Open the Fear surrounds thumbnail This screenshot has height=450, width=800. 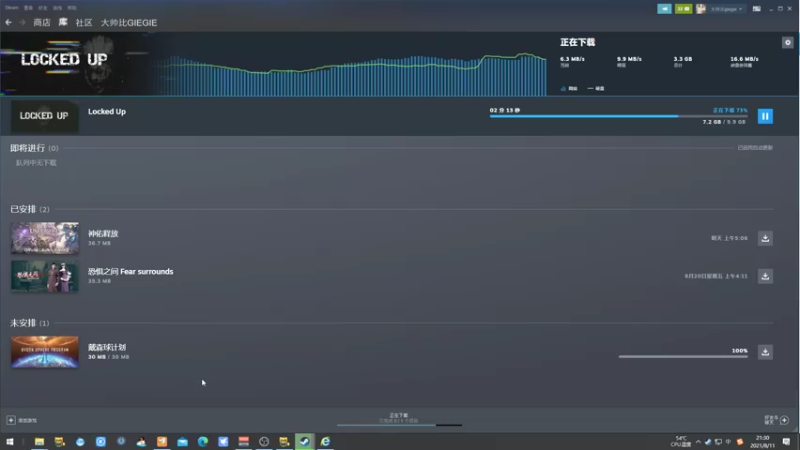coord(45,276)
